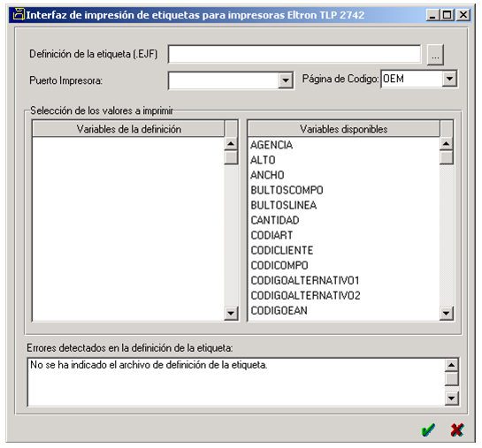Select AGENCIA in available variables list
Screen dimensions: 482x448
[x=272, y=145]
